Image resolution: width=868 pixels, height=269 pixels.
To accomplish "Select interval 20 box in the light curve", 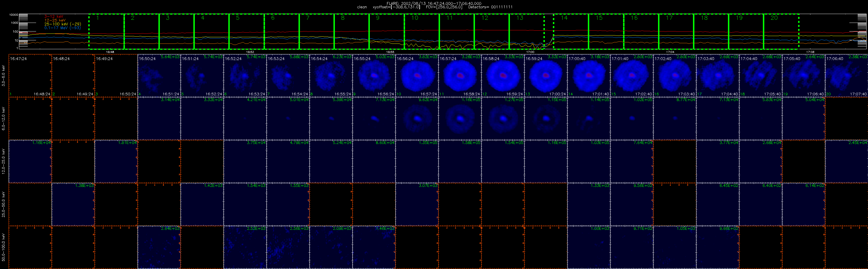I will (781, 32).
